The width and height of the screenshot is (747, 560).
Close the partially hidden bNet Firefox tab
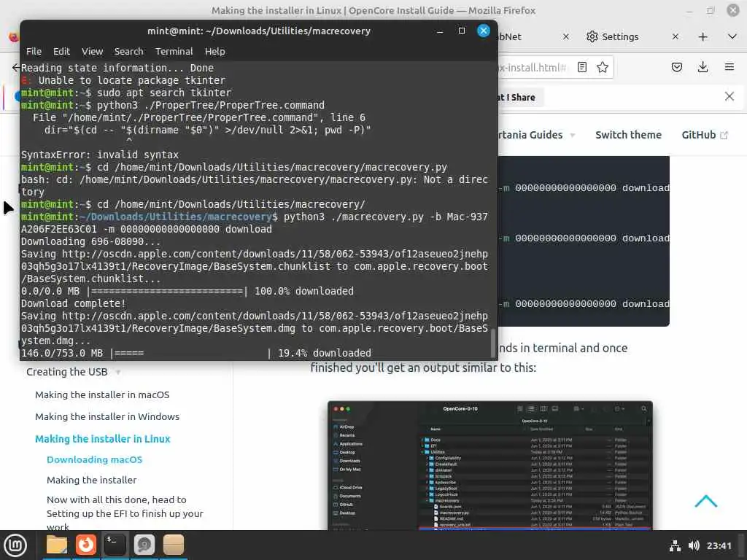click(565, 36)
